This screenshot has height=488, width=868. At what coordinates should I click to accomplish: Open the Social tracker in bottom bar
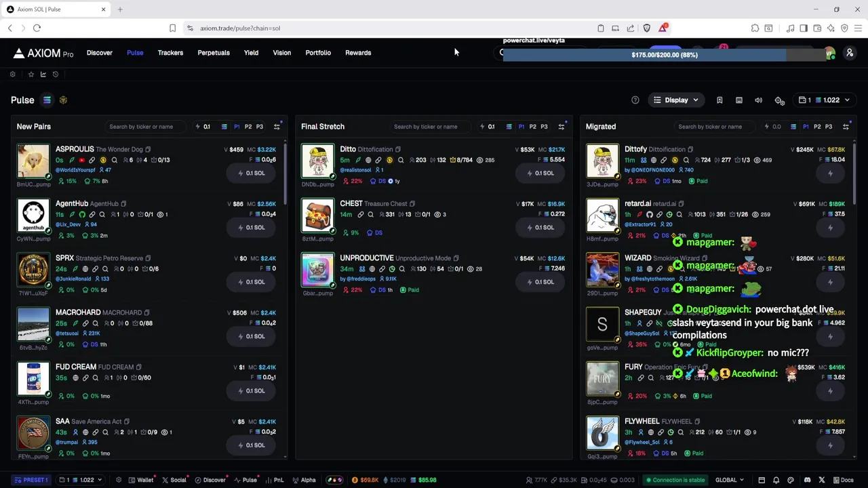point(174,480)
